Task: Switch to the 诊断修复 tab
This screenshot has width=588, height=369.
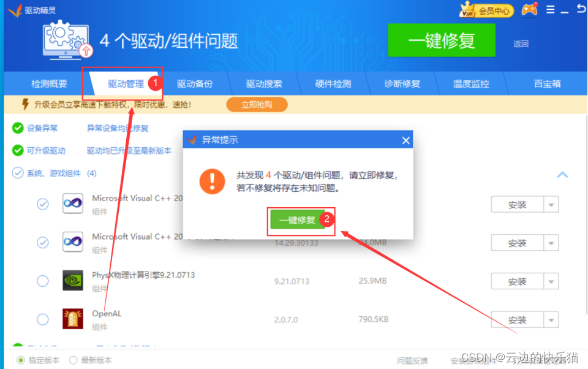Action: 402,84
